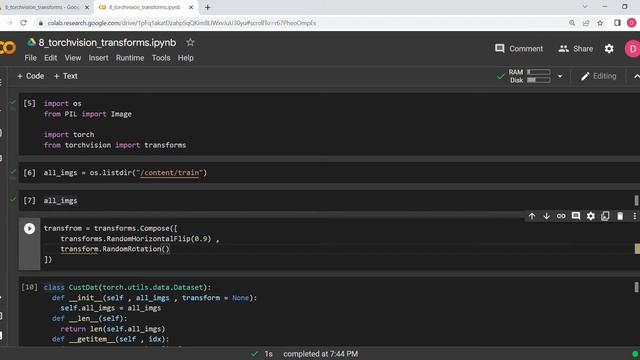The height and width of the screenshot is (360, 640).
Task: Add a comment to the cell icon
Action: coord(576,216)
